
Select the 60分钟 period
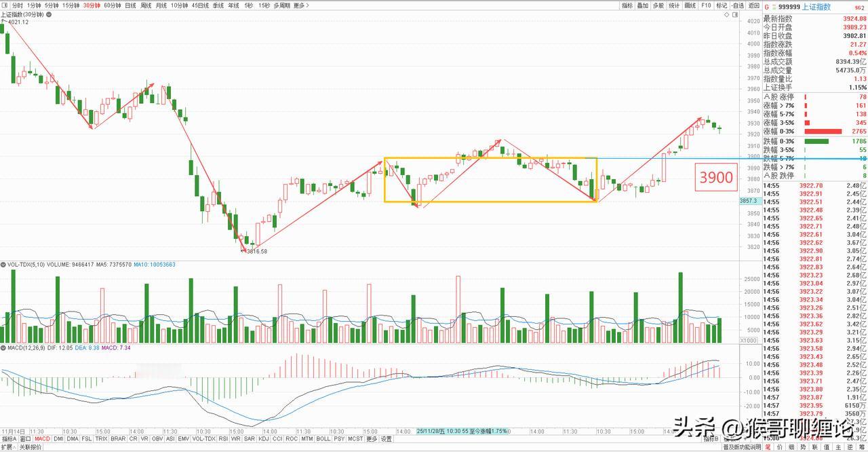pos(113,5)
